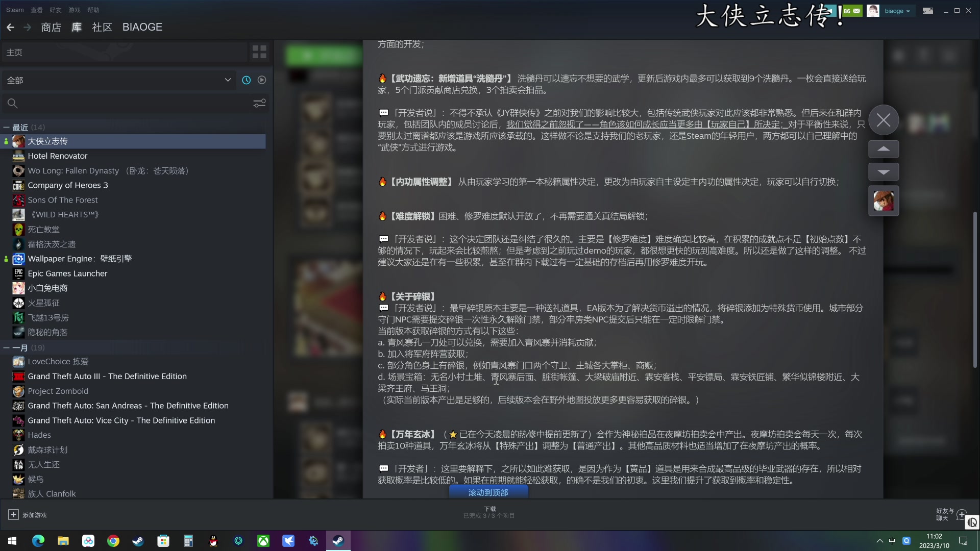
Task: Open the 游戏 menu
Action: click(x=75, y=10)
